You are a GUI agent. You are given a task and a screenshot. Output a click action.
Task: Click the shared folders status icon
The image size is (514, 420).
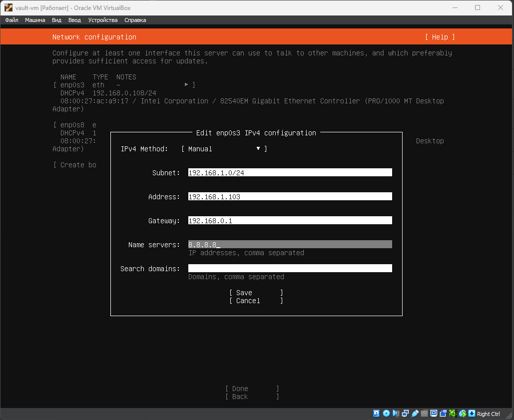tap(424, 414)
